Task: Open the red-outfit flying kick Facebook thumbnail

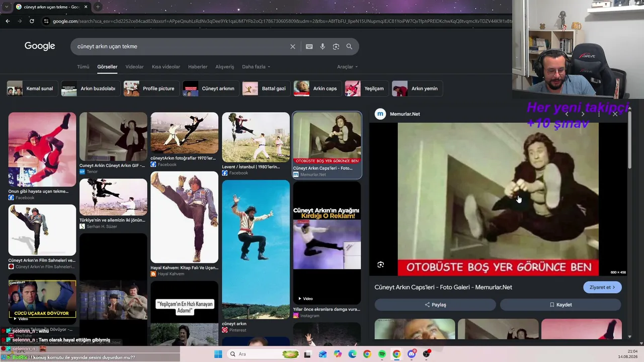Action: (x=42, y=149)
